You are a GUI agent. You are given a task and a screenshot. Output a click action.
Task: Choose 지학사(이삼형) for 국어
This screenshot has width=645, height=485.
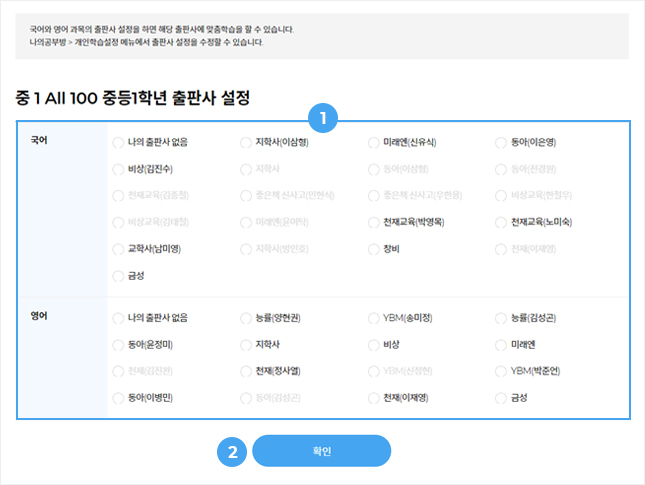click(246, 143)
